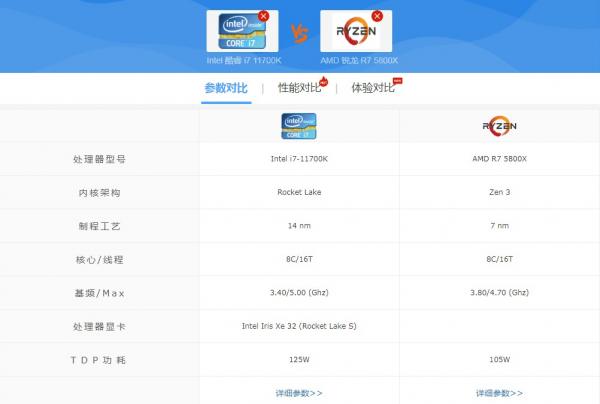Screen dimensions: 600x404
Task: Click the '7 nm' process cell
Action: (499, 226)
